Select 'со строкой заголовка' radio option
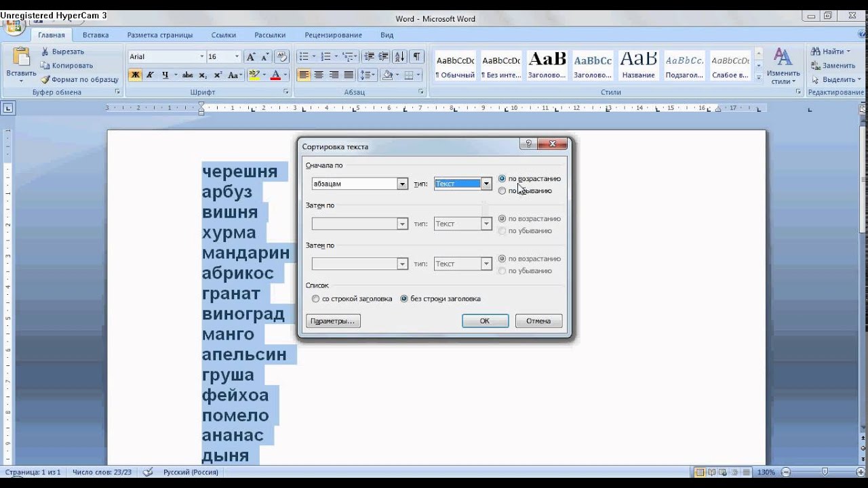 (x=315, y=299)
